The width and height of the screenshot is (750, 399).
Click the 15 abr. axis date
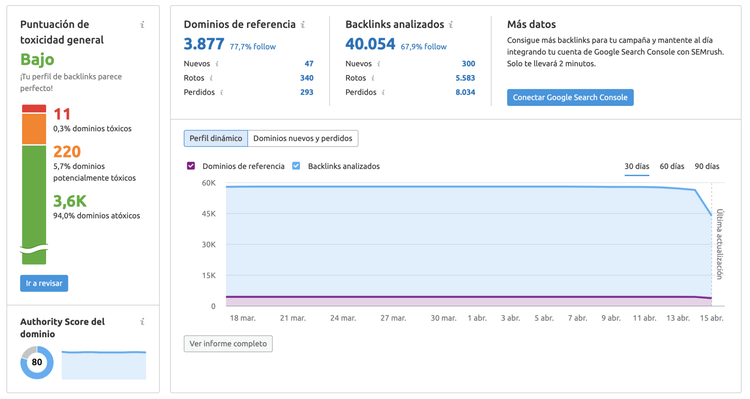[711, 318]
